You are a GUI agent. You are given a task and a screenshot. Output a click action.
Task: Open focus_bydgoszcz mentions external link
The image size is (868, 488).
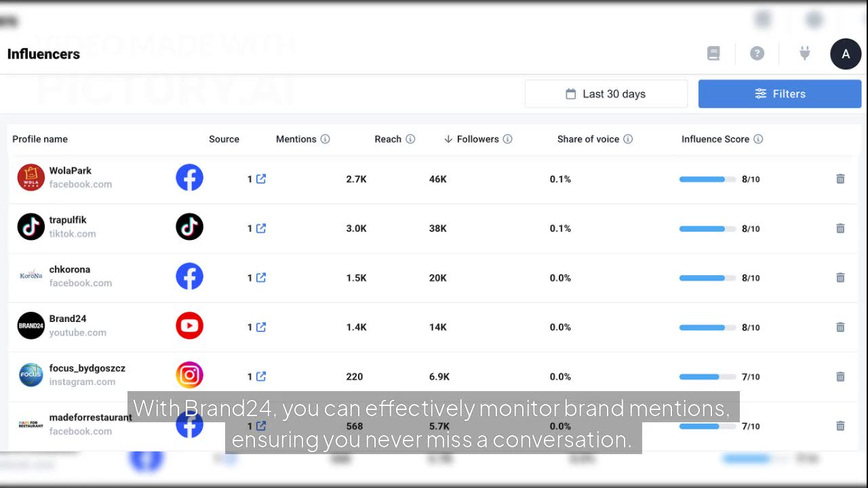pos(261,377)
